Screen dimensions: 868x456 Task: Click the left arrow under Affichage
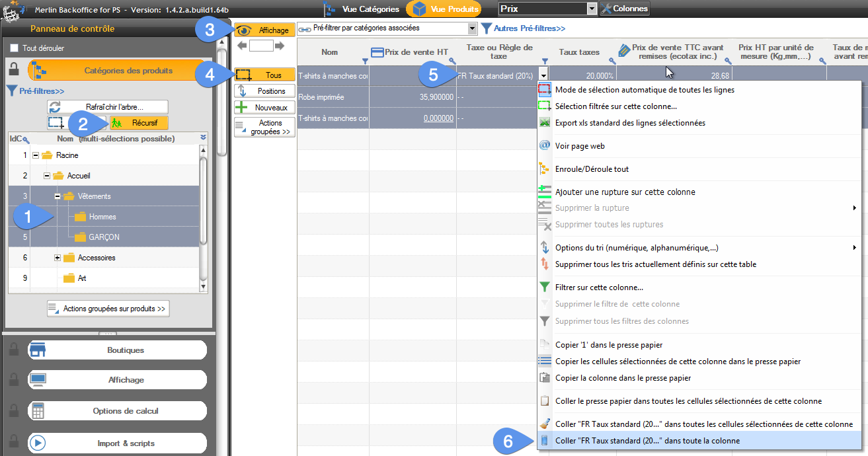[x=242, y=46]
